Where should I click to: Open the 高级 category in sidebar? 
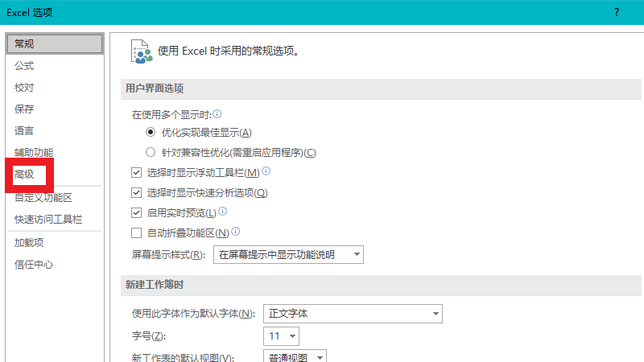(25, 175)
